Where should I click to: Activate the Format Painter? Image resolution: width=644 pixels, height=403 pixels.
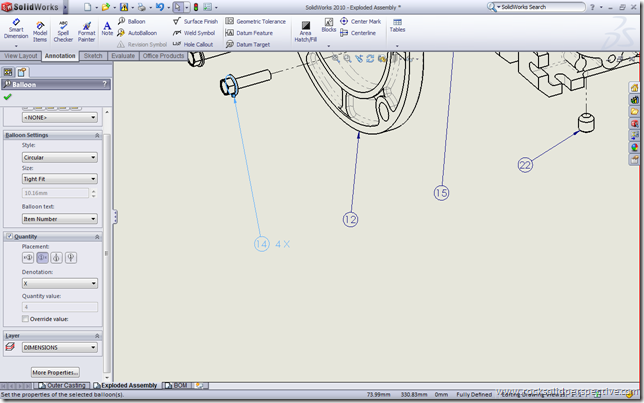click(x=86, y=32)
